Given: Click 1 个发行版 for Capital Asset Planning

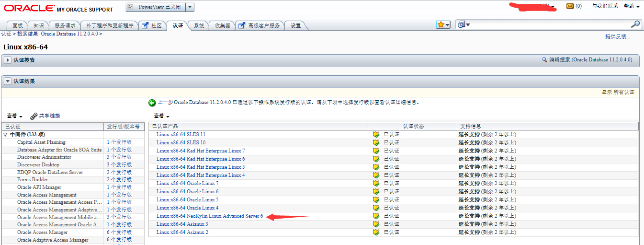Looking at the screenshot, I should pos(119,142).
